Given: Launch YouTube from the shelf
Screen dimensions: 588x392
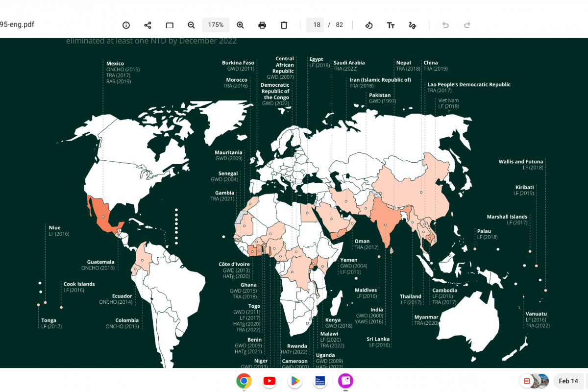Looking at the screenshot, I should click(x=269, y=381).
